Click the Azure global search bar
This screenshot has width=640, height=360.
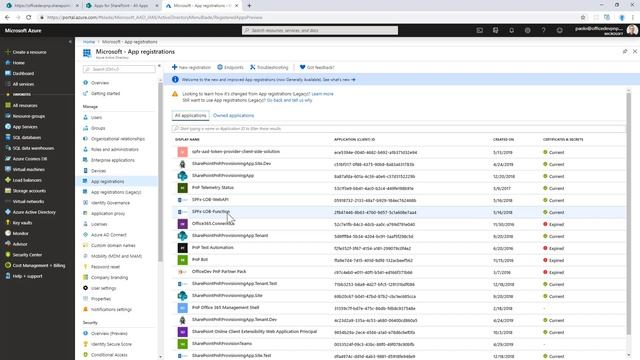(x=320, y=31)
